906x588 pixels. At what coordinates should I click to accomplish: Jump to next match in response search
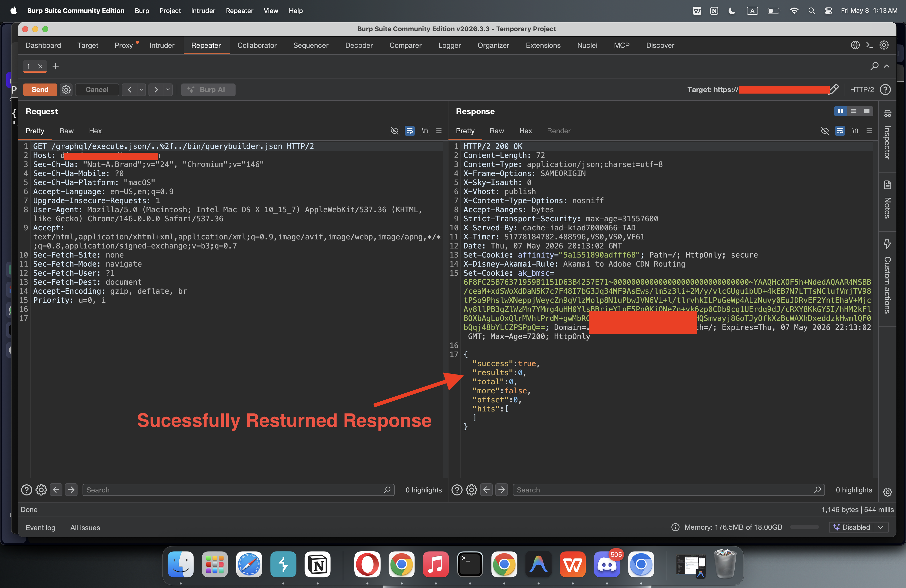click(x=502, y=490)
